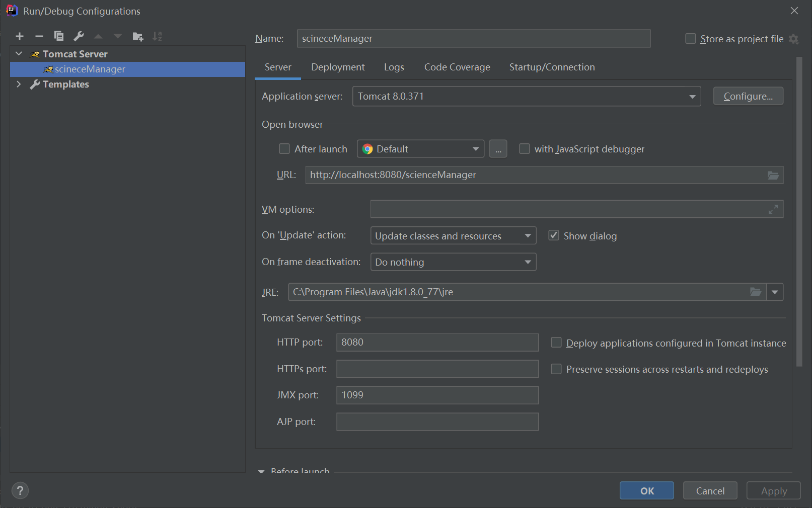Click the OK button
This screenshot has width=812, height=508.
point(647,491)
